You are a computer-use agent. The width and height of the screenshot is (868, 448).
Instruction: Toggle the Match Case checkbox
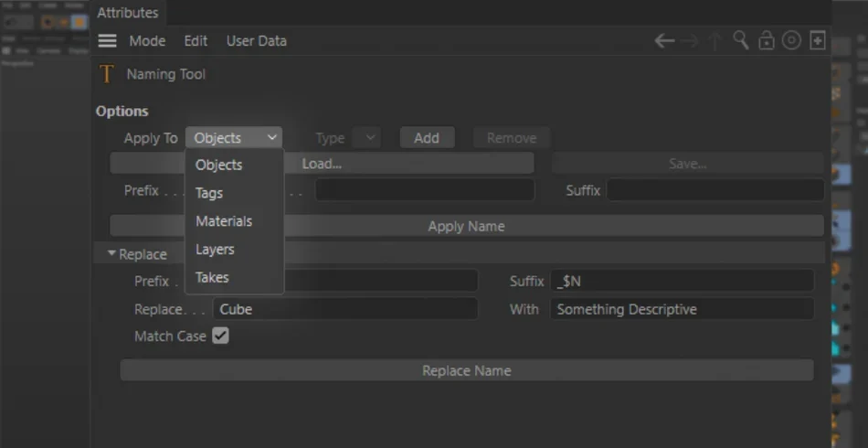tap(221, 336)
